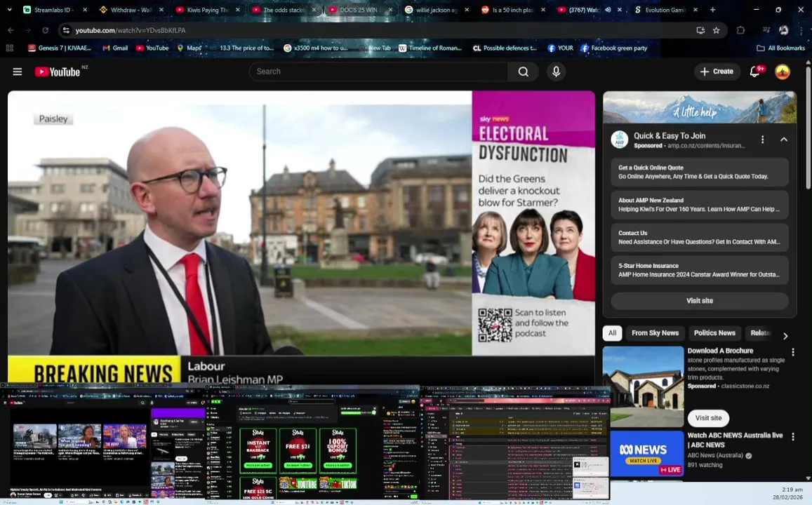Viewport: 812px width, 505px height.
Task: Open the All Bookmarks folder
Action: (781, 48)
